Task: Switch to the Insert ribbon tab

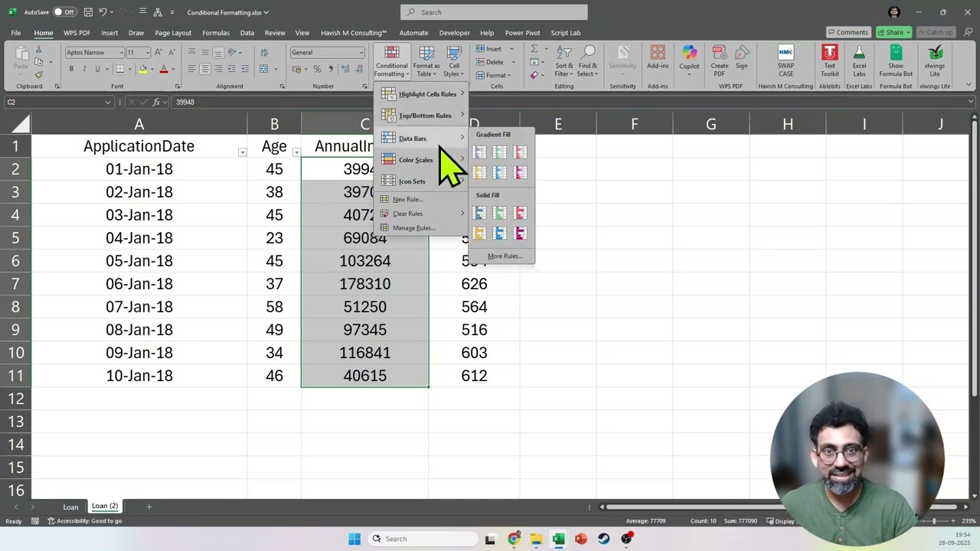Action: click(x=109, y=33)
